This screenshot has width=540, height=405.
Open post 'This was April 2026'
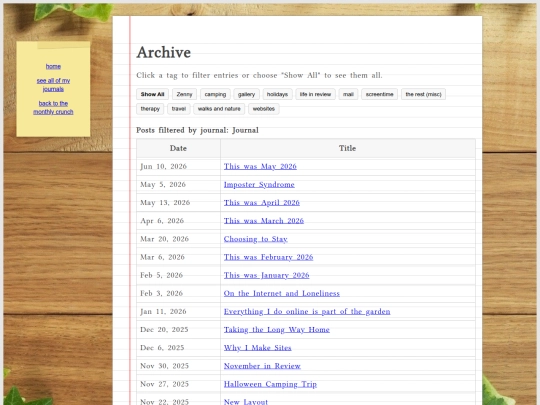pyautogui.click(x=262, y=202)
